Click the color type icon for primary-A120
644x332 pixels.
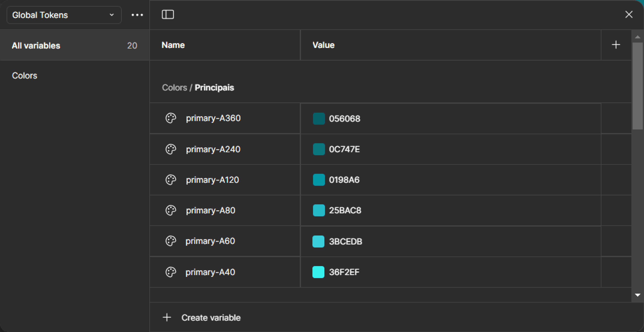pos(171,180)
